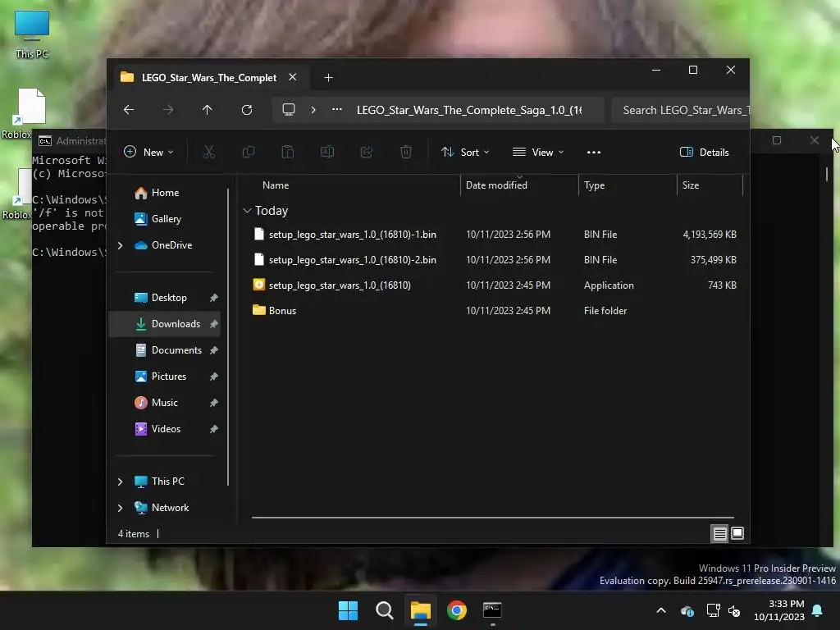Sort by Date modified column header

(x=496, y=185)
